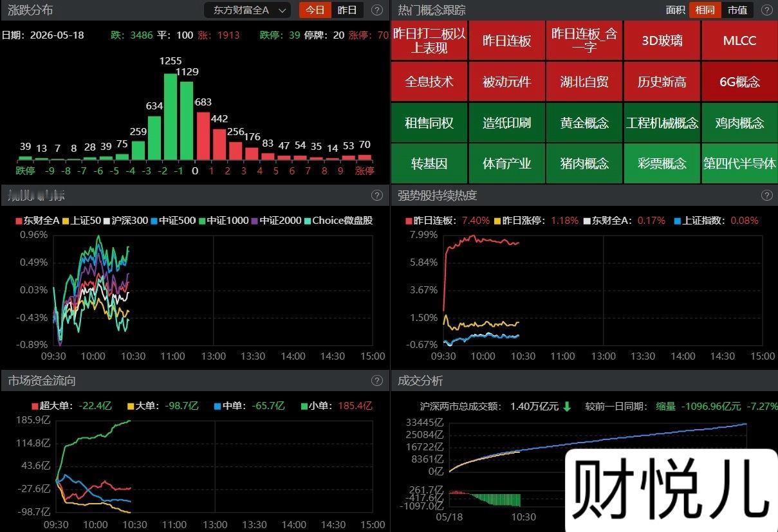Select the 1255 bar in distribution chart
Image resolution: width=778 pixels, height=532 pixels.
point(171,116)
